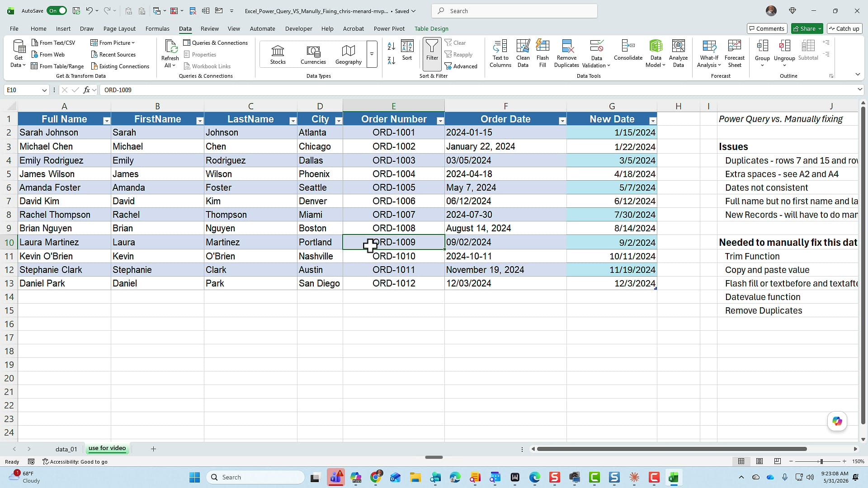
Task: Click Catch up button
Action: click(844, 28)
